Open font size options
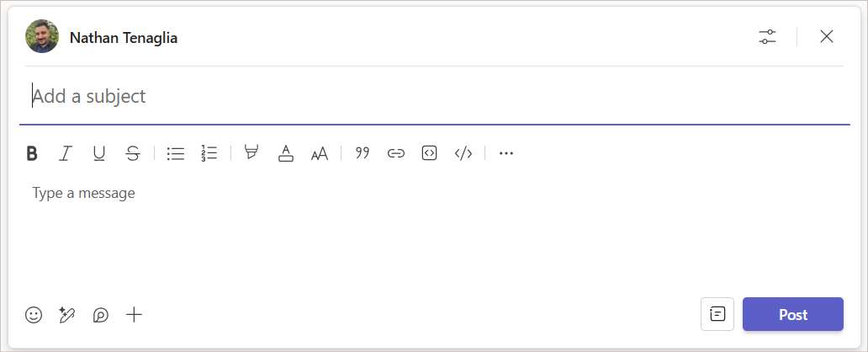The height and width of the screenshot is (352, 868). (320, 153)
